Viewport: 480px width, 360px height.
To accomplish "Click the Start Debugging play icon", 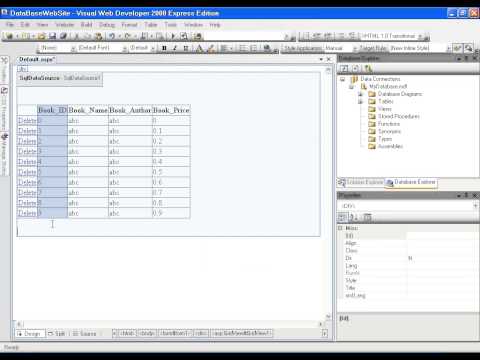I will [173, 36].
